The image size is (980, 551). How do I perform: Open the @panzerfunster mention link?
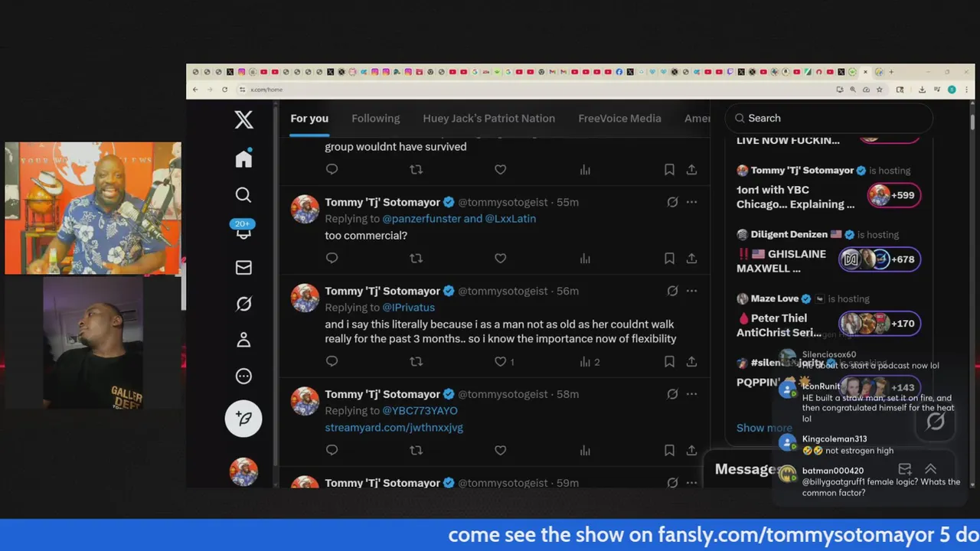coord(422,218)
